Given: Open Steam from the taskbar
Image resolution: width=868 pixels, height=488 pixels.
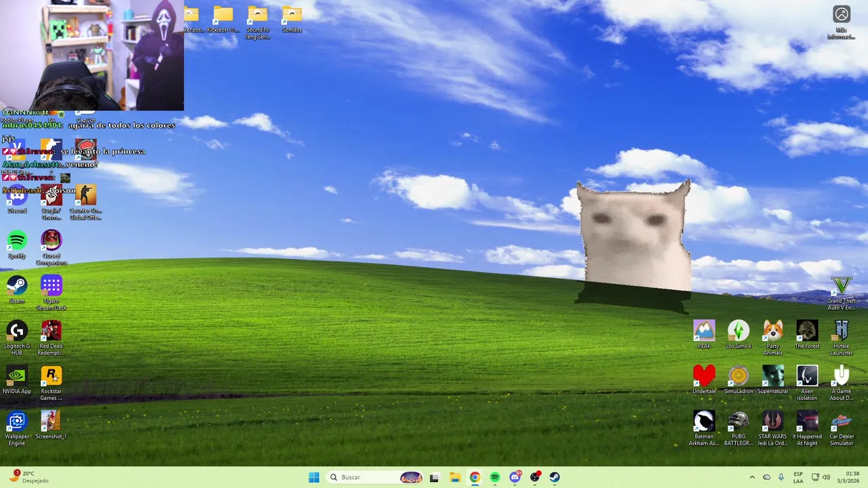Looking at the screenshot, I should click(x=555, y=477).
